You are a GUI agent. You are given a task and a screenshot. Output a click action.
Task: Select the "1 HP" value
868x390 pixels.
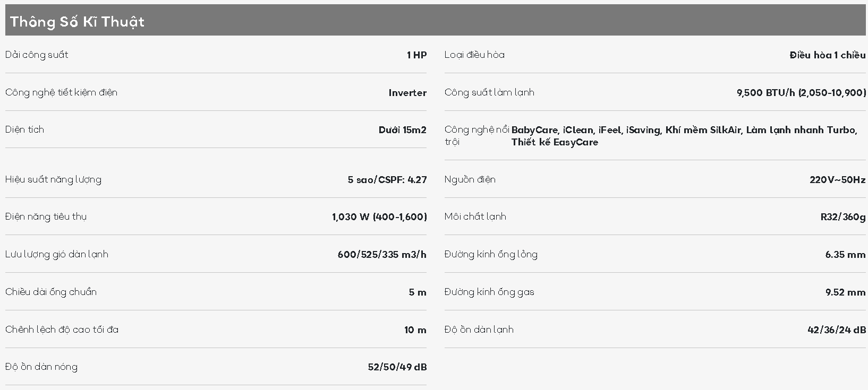416,55
